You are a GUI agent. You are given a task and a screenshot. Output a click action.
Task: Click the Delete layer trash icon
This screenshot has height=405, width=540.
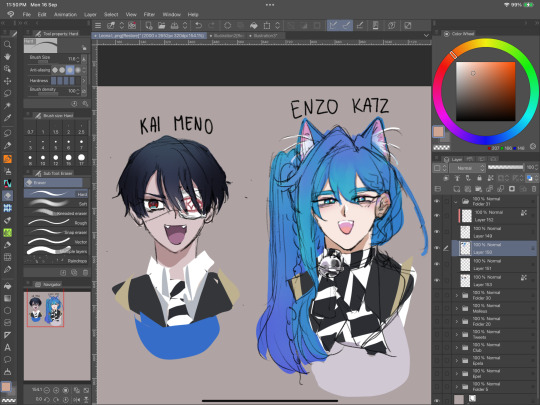tap(533, 189)
